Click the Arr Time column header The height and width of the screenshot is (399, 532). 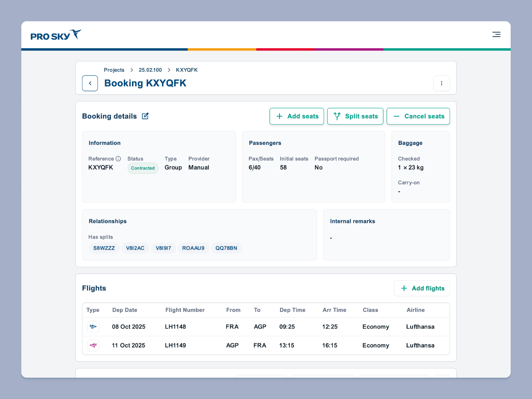[x=334, y=310]
